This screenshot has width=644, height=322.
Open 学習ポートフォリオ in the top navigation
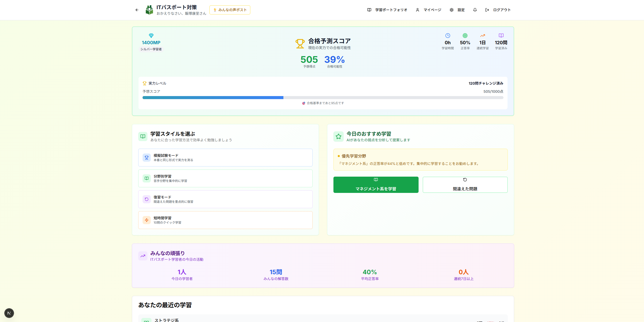coord(387,10)
